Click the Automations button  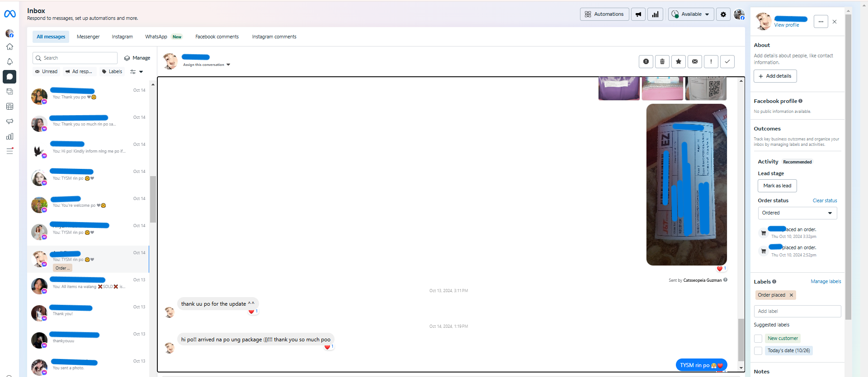(x=604, y=14)
